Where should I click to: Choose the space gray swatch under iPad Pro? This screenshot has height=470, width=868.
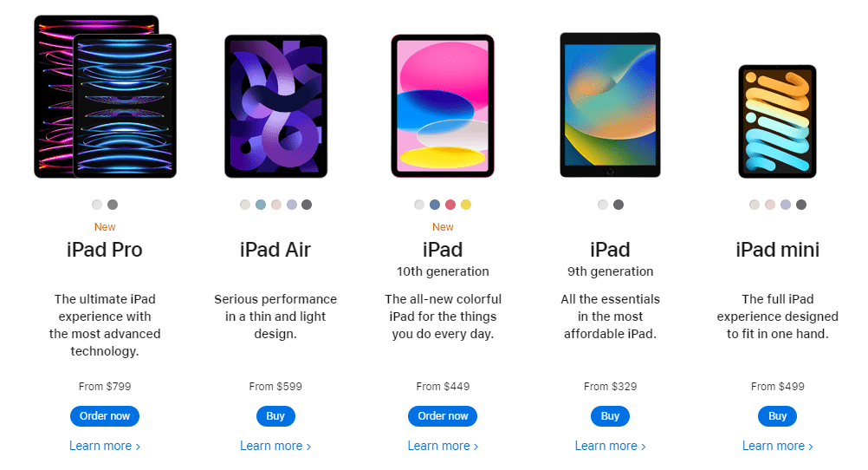113,205
